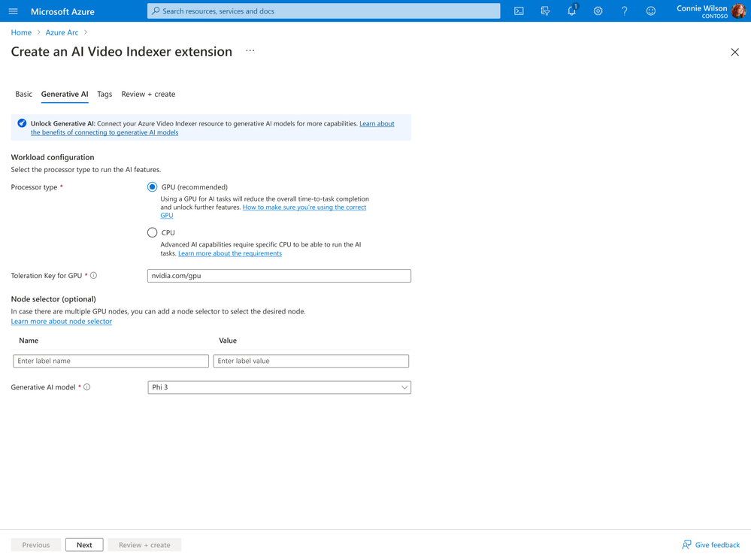Open Learn more about the requirements link
Screen dimensions: 751x560
[x=230, y=253]
